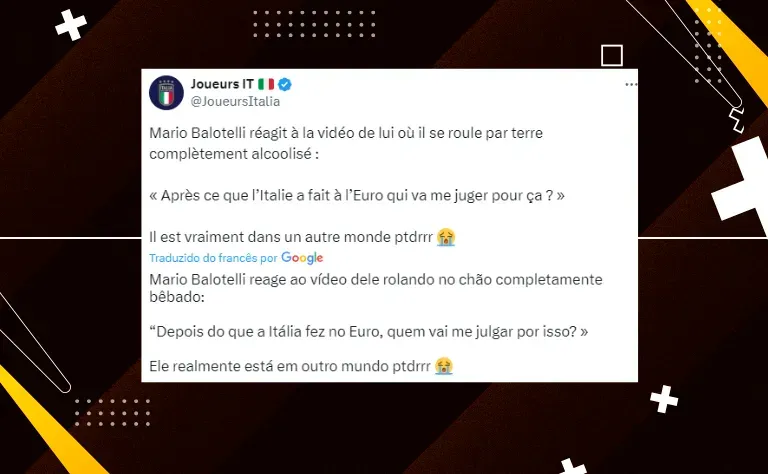
Task: Open the Joueurs IT profile avatar
Action: click(167, 93)
